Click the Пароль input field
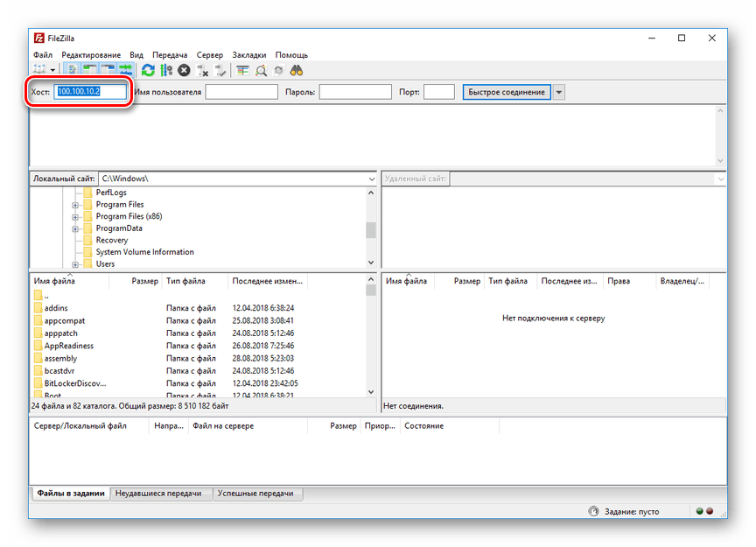The width and height of the screenshot is (756, 547). click(x=355, y=92)
